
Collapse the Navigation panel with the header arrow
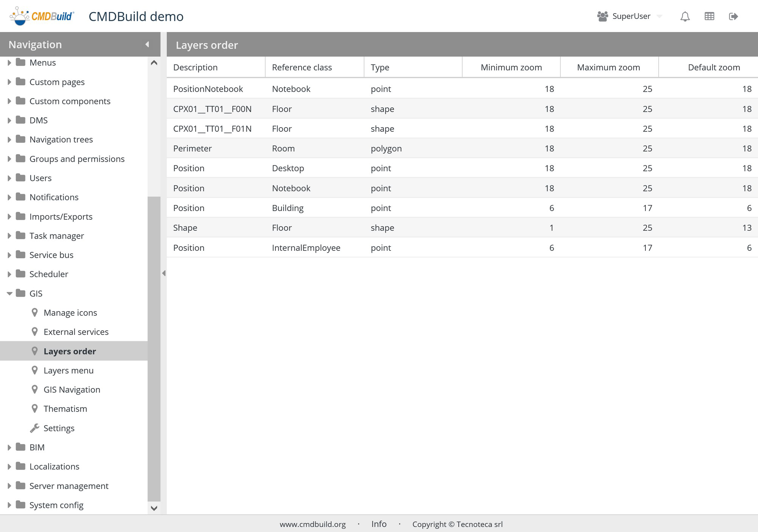pyautogui.click(x=147, y=45)
